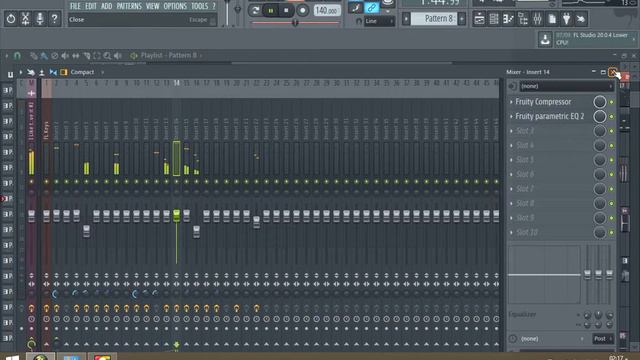Open the Mixer icon in toolbar

[538, 19]
